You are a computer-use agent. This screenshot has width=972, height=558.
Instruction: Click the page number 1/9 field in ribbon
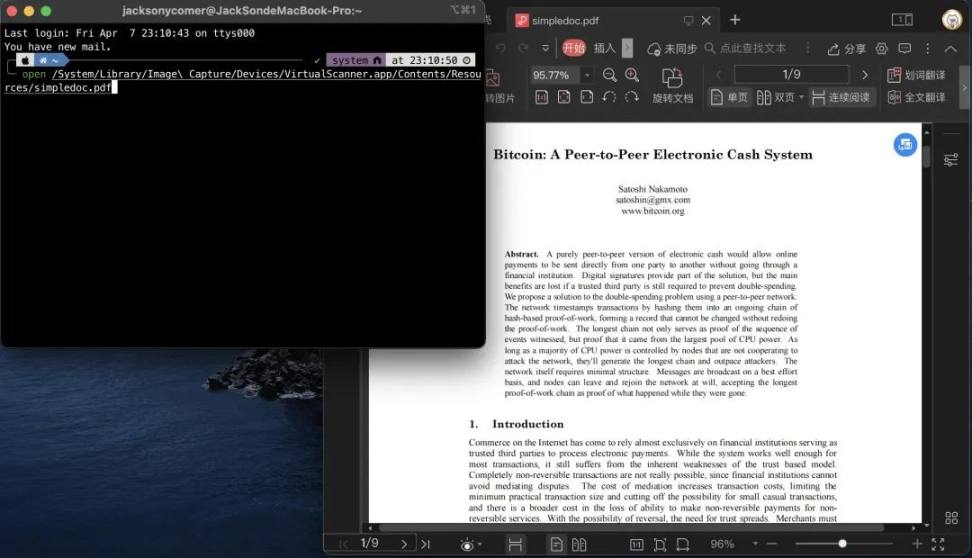792,74
